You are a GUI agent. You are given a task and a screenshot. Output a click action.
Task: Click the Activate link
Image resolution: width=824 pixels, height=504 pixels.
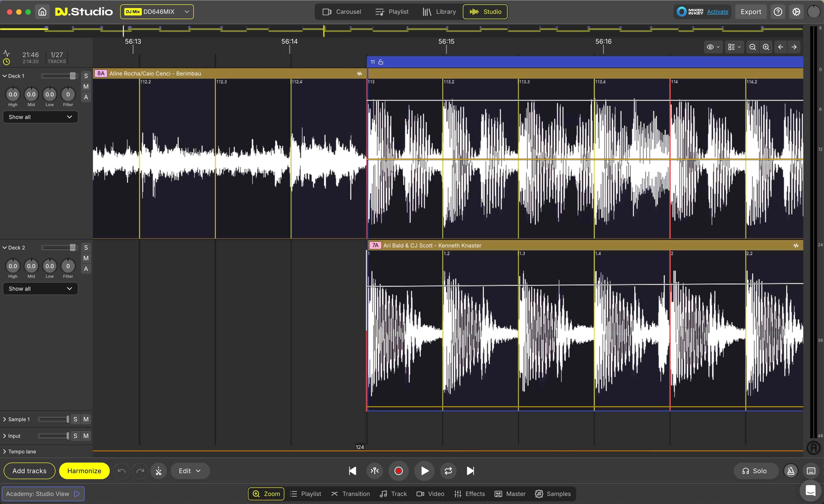tap(717, 12)
